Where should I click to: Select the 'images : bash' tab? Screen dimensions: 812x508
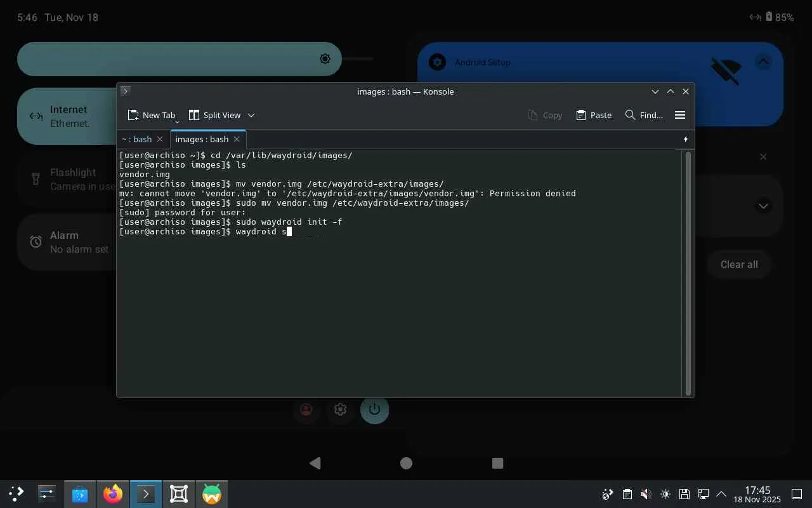(x=202, y=139)
